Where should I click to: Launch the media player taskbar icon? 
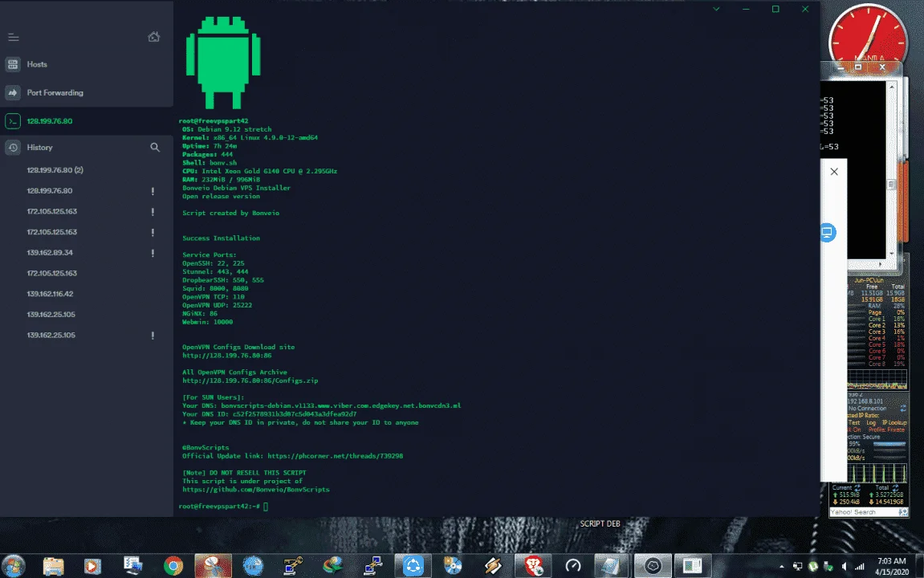(x=92, y=566)
